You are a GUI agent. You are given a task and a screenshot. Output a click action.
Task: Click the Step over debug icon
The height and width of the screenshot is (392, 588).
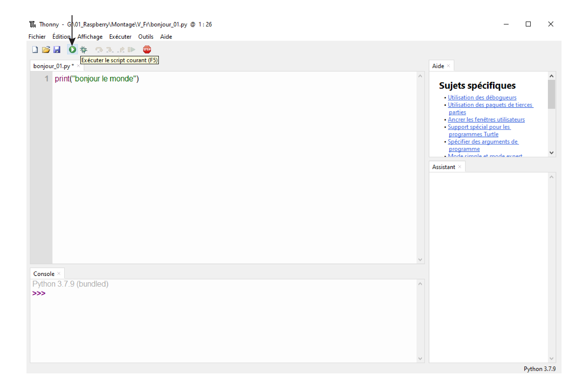click(99, 50)
